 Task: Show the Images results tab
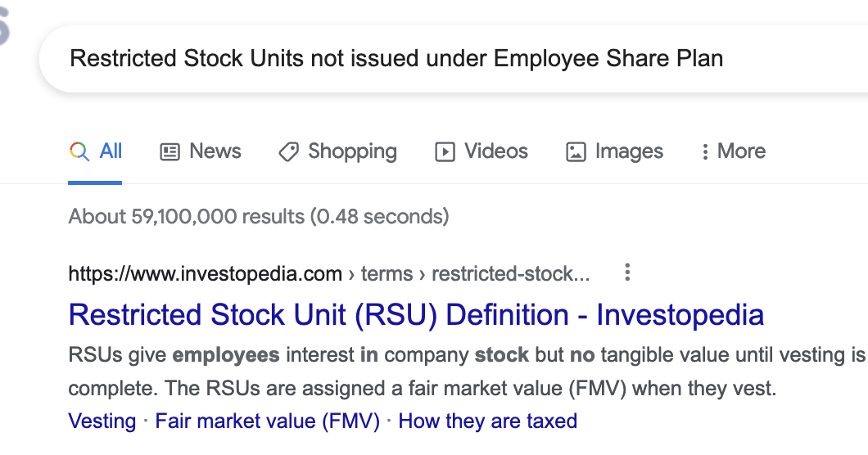point(629,151)
